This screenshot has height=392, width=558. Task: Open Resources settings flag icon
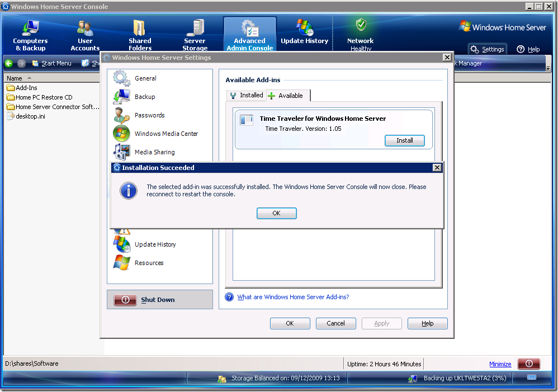[x=121, y=263]
